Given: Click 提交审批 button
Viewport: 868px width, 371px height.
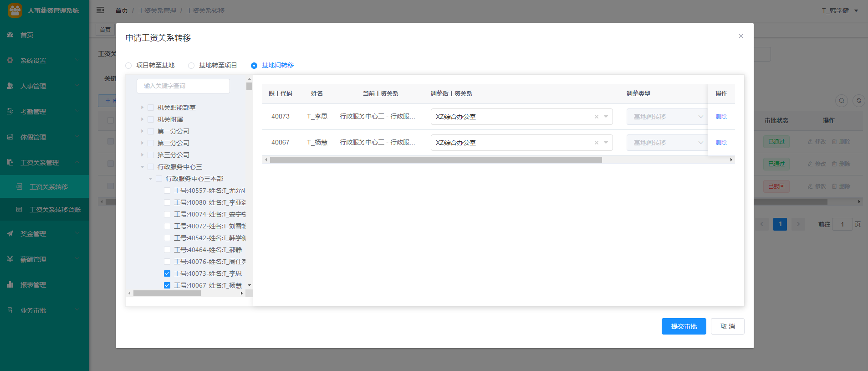Looking at the screenshot, I should pos(684,326).
